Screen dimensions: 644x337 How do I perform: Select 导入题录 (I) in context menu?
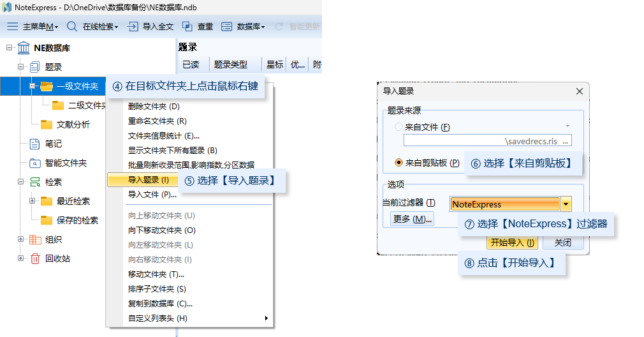(x=143, y=180)
